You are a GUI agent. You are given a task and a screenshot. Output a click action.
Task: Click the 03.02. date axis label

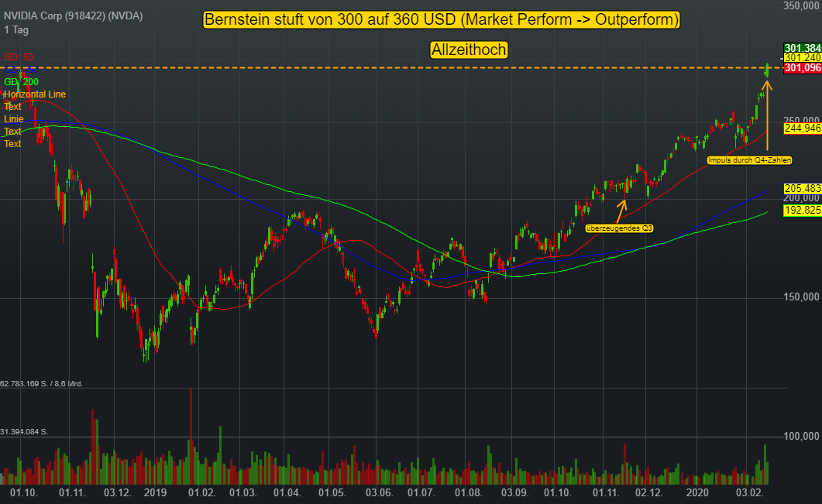point(749,493)
